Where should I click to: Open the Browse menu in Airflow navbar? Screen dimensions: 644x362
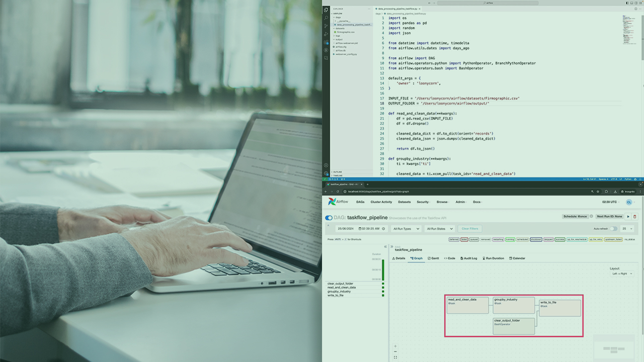click(x=443, y=202)
